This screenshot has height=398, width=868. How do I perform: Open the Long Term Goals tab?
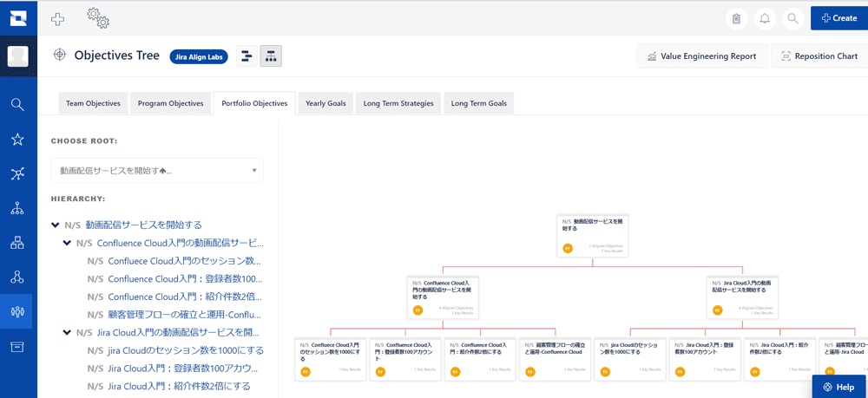pos(479,103)
